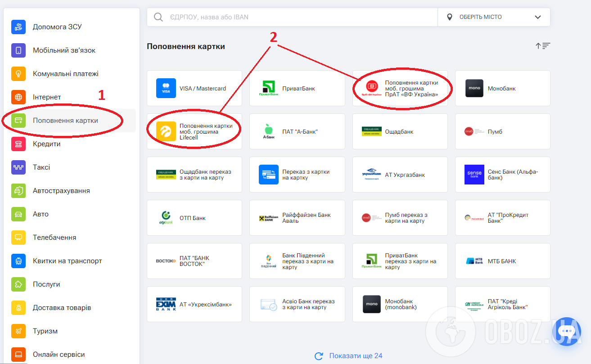Choose Банк Південний переказ з карти card

(x=297, y=261)
